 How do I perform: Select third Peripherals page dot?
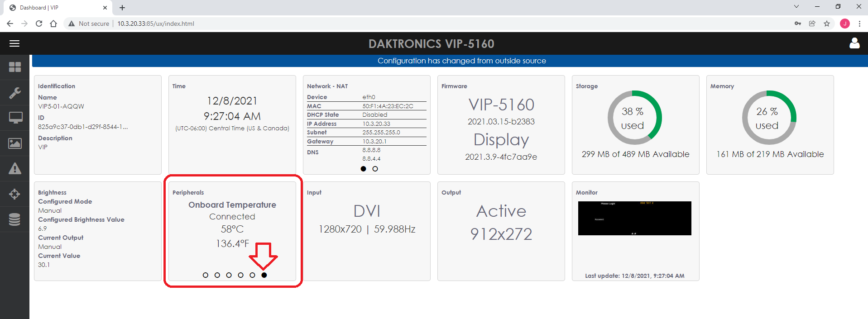229,275
